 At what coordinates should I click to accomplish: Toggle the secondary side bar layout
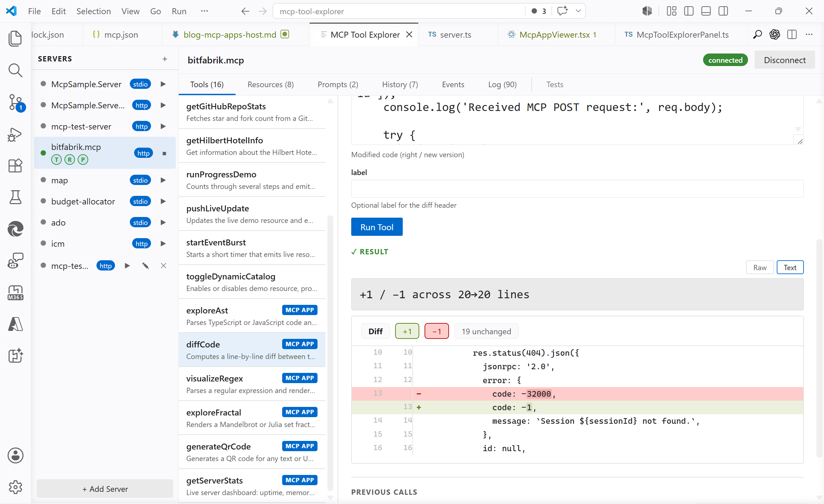click(x=723, y=11)
